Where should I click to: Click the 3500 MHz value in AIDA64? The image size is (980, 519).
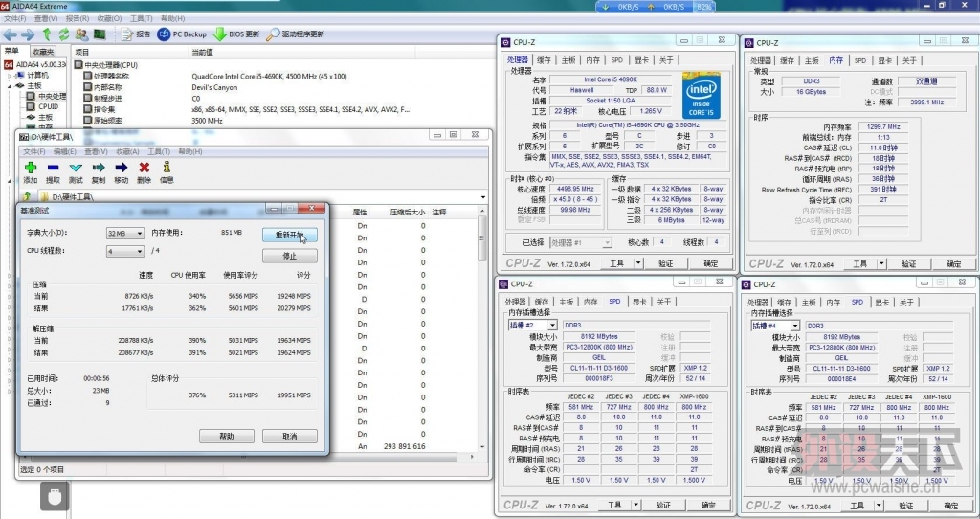click(x=207, y=121)
